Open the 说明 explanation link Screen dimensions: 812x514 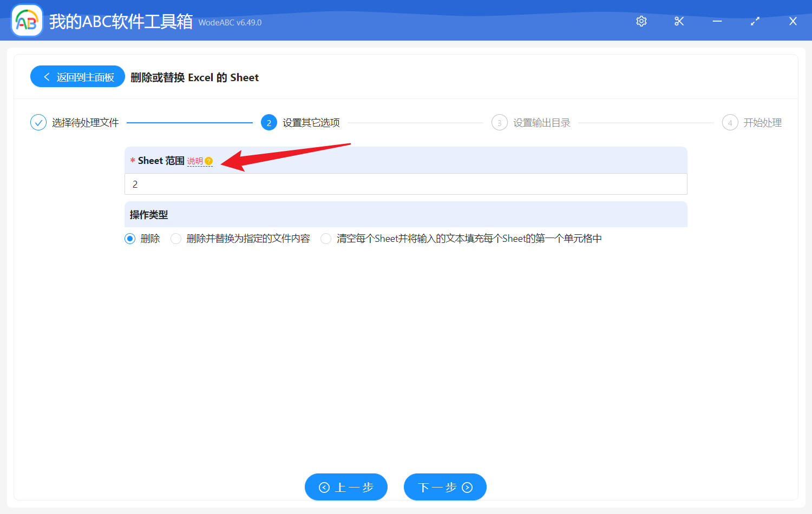195,161
